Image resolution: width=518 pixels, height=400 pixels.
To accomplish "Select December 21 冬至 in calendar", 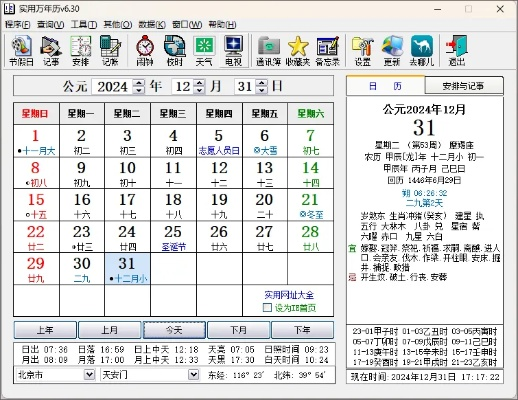I will click(311, 205).
